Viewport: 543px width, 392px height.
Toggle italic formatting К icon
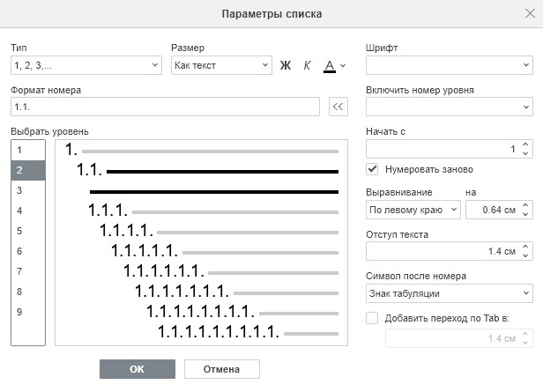pyautogui.click(x=307, y=65)
